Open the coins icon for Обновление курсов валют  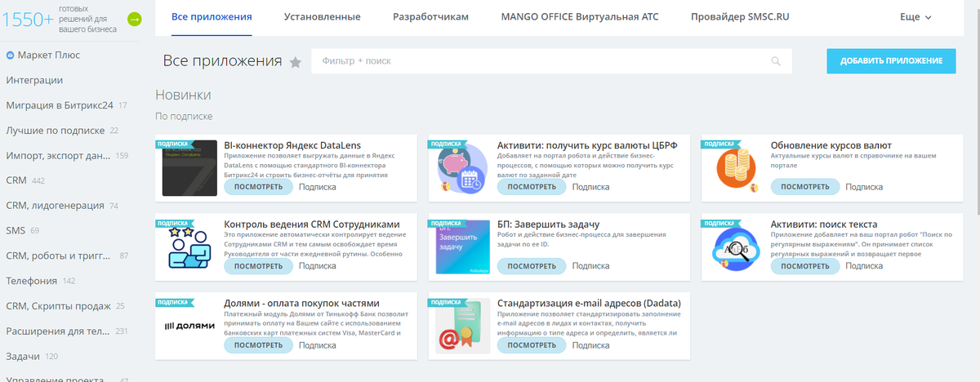tap(737, 168)
